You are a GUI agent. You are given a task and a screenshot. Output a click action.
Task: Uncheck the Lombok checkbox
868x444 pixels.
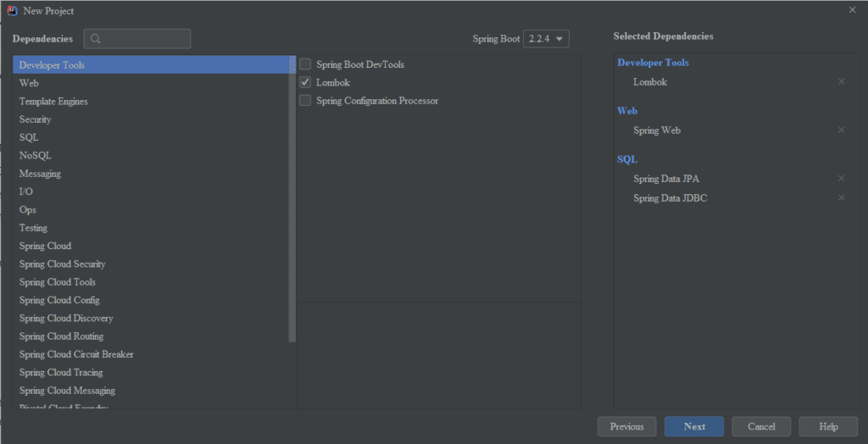tap(305, 83)
